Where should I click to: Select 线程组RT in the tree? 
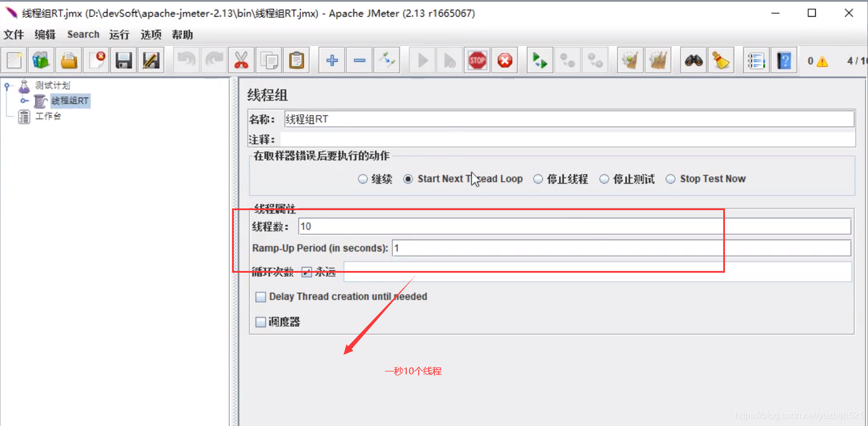click(x=70, y=101)
